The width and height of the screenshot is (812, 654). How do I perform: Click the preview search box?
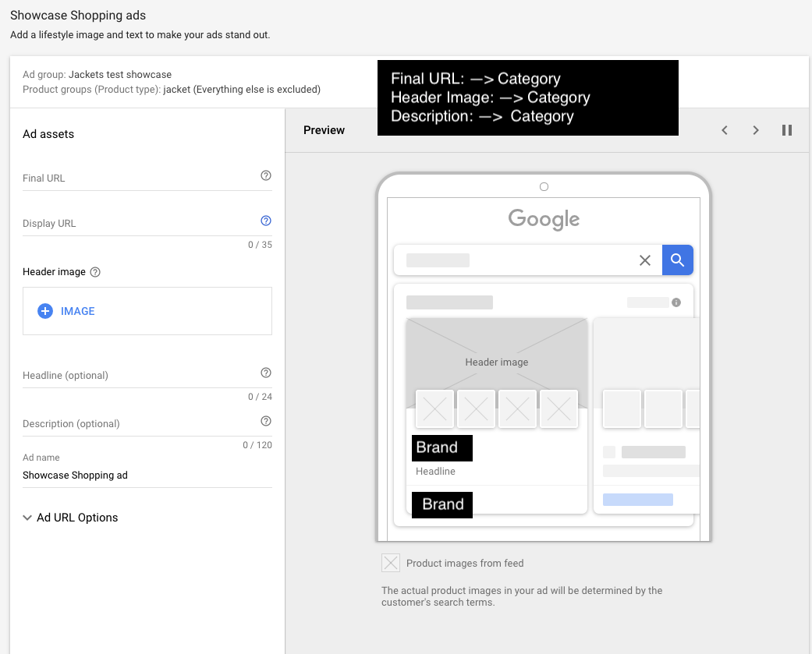(528, 260)
